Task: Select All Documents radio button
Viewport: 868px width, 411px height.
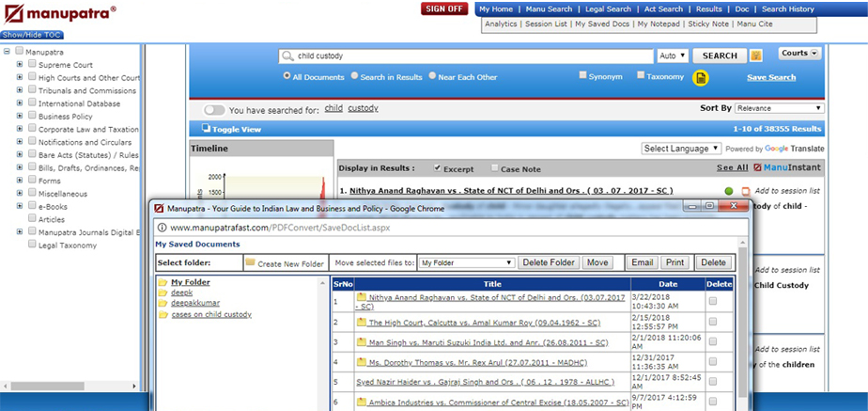Action: tap(287, 76)
